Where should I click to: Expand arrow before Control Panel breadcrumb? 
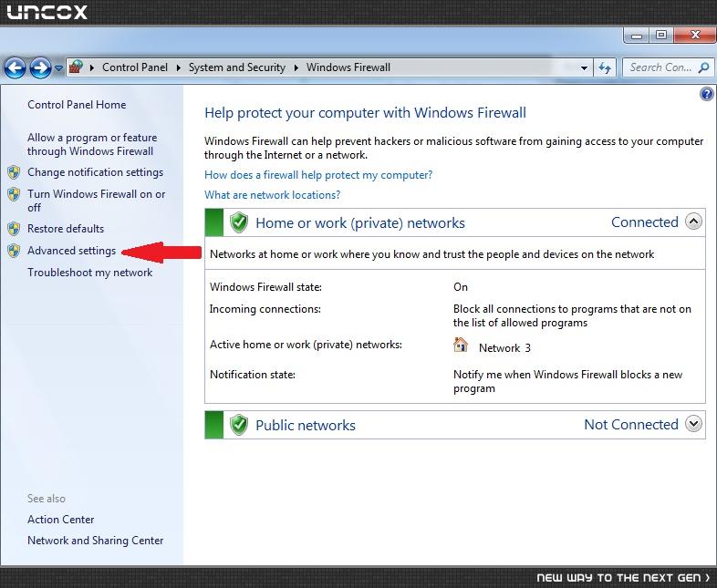pos(92,67)
